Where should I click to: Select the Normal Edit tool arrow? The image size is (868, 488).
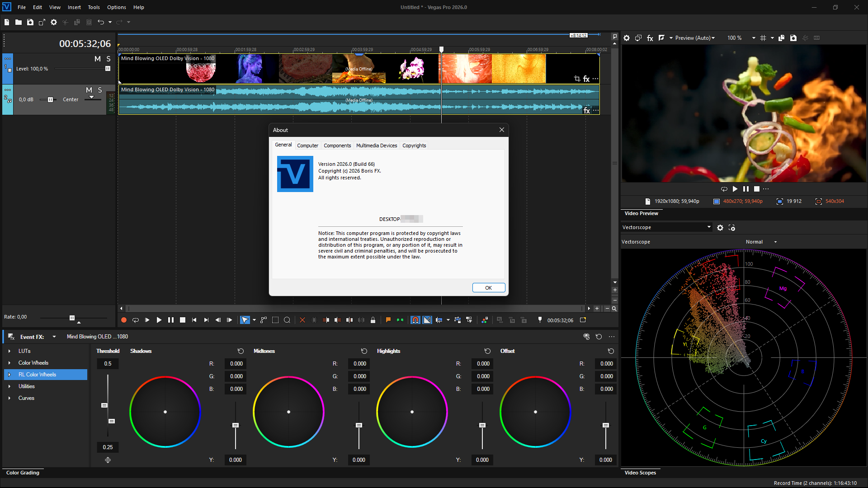(x=245, y=320)
